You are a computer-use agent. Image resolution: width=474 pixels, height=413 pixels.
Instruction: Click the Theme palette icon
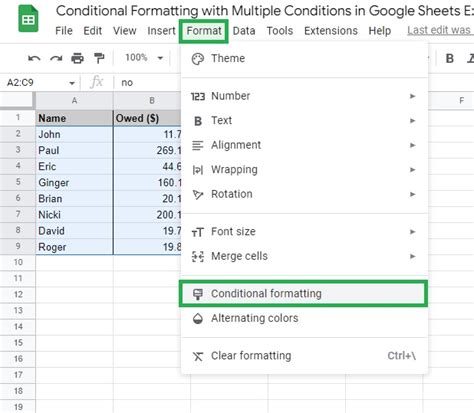coord(198,59)
